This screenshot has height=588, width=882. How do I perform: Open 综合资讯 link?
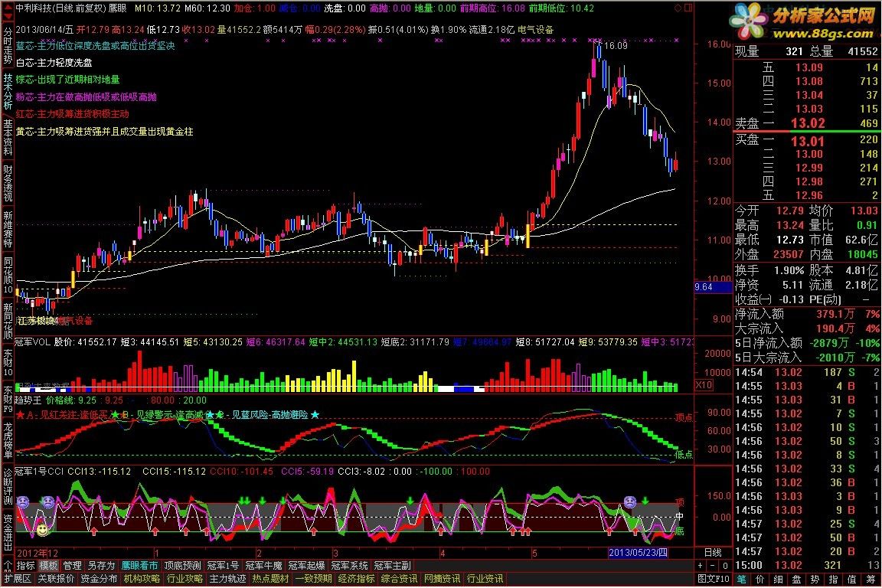(399, 579)
